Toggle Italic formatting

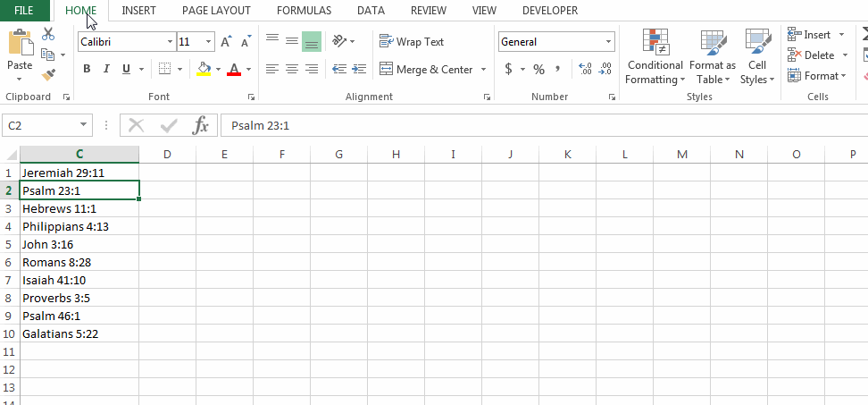pos(106,69)
